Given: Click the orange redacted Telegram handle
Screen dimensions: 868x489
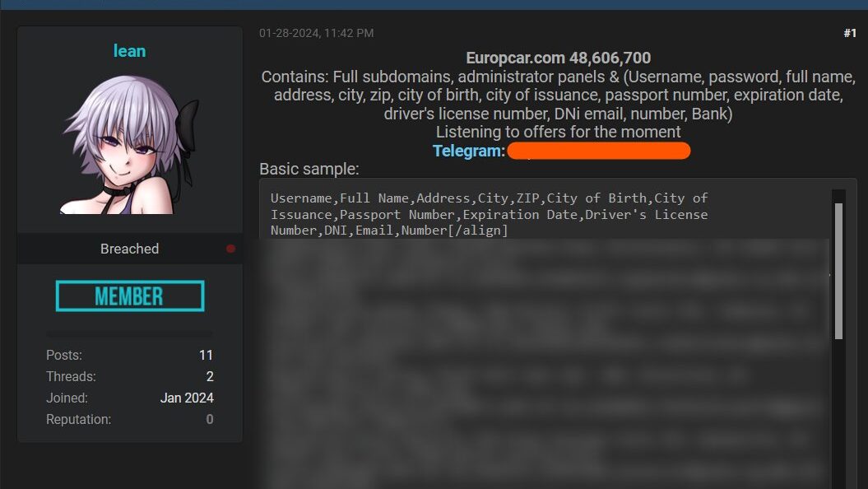Looking at the screenshot, I should (x=598, y=151).
